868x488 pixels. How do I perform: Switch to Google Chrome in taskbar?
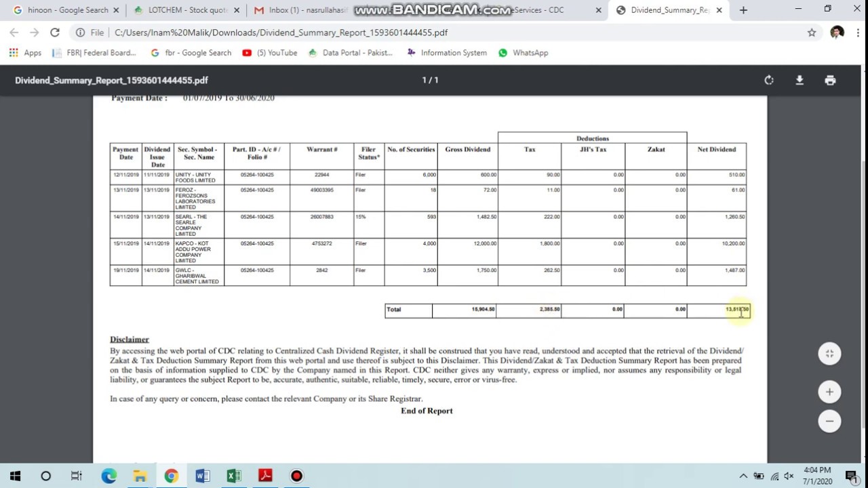171,476
